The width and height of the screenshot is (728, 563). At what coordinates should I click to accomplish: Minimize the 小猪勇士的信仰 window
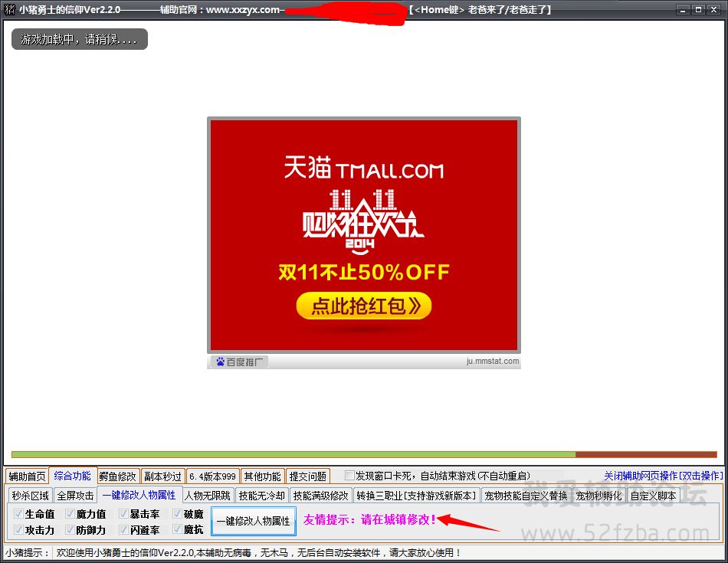point(682,10)
